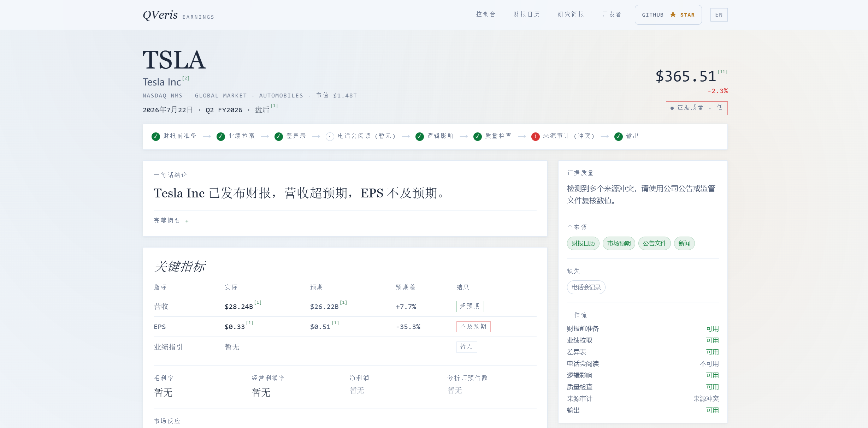Click the 市场预期 source chip

tap(619, 243)
